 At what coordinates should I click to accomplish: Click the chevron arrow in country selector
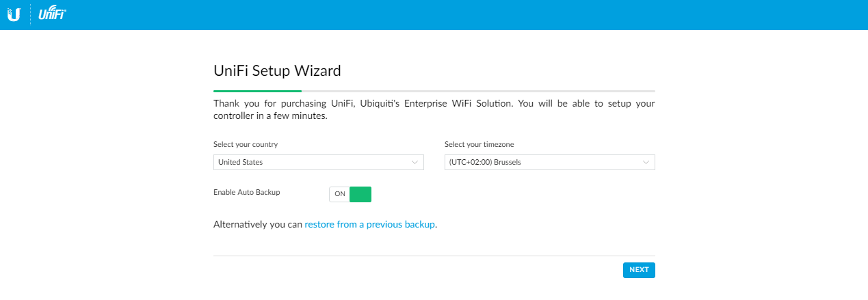pos(415,162)
